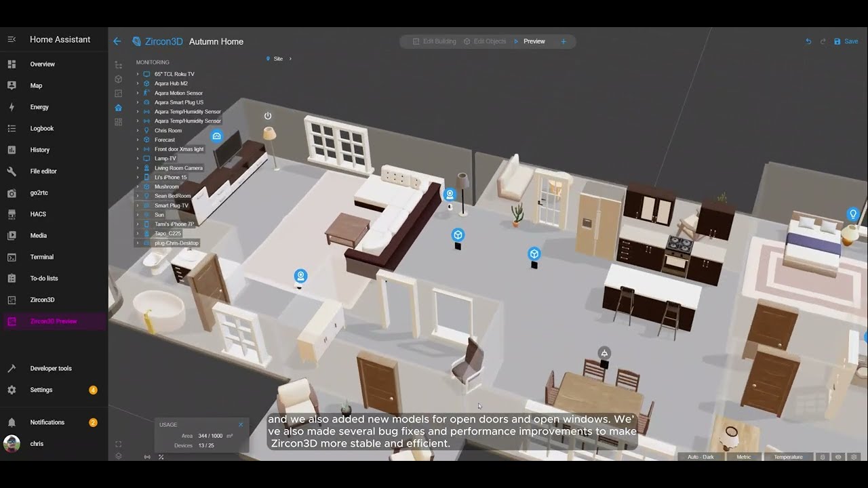Open Settings with 4 badge
The image size is (868, 488).
pyautogui.click(x=54, y=390)
